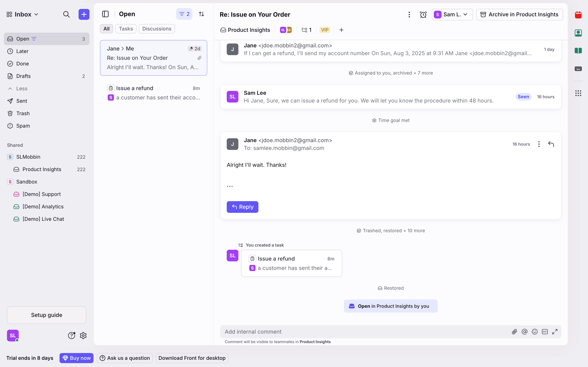Image resolution: width=588 pixels, height=367 pixels.
Task: Insert a GIF in comment box
Action: (544, 332)
